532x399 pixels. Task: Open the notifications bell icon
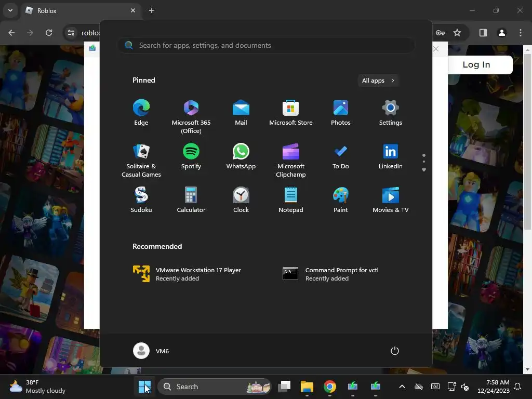point(518,387)
